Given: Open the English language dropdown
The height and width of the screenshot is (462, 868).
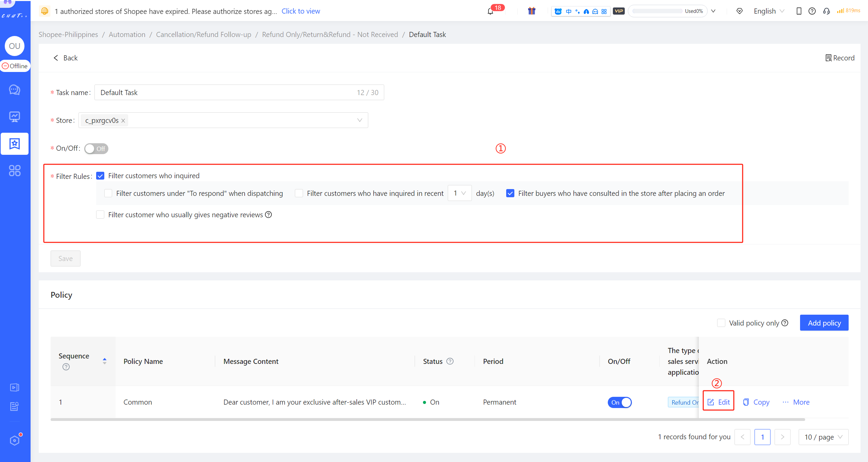Looking at the screenshot, I should (x=769, y=11).
